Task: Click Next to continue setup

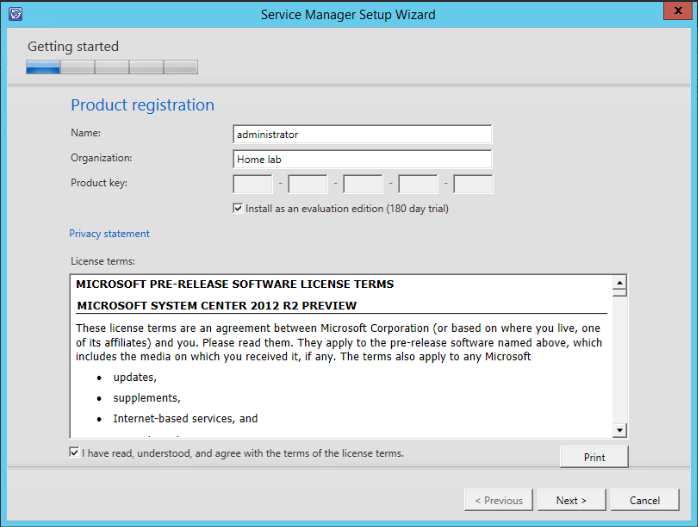Action: coord(571,500)
